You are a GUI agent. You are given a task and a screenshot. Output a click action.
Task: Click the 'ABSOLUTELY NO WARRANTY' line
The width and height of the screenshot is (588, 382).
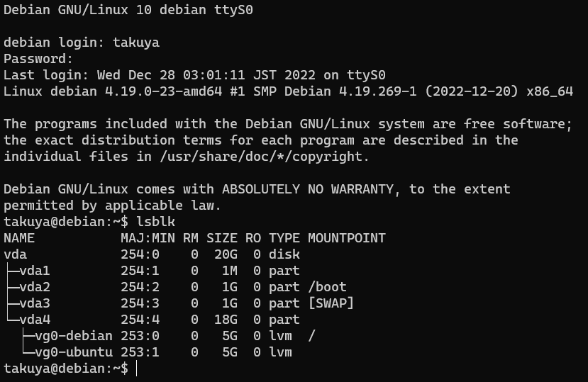point(257,189)
